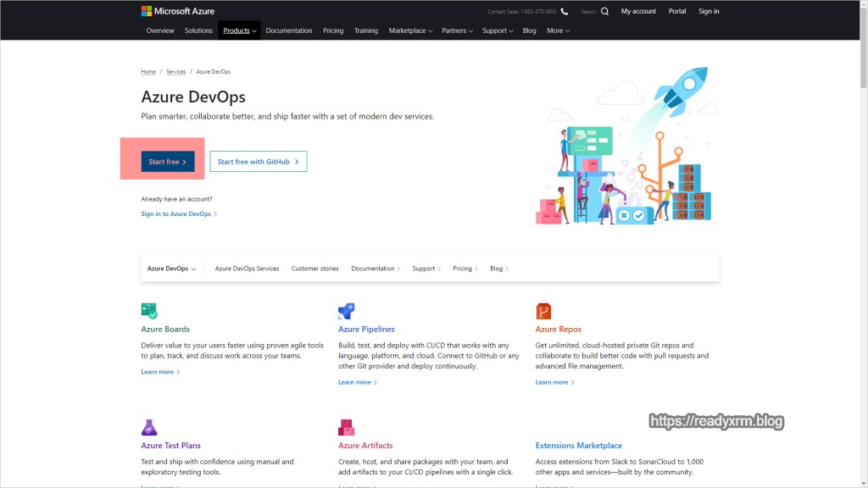Open the Pricing item in top navigation

(x=333, y=30)
